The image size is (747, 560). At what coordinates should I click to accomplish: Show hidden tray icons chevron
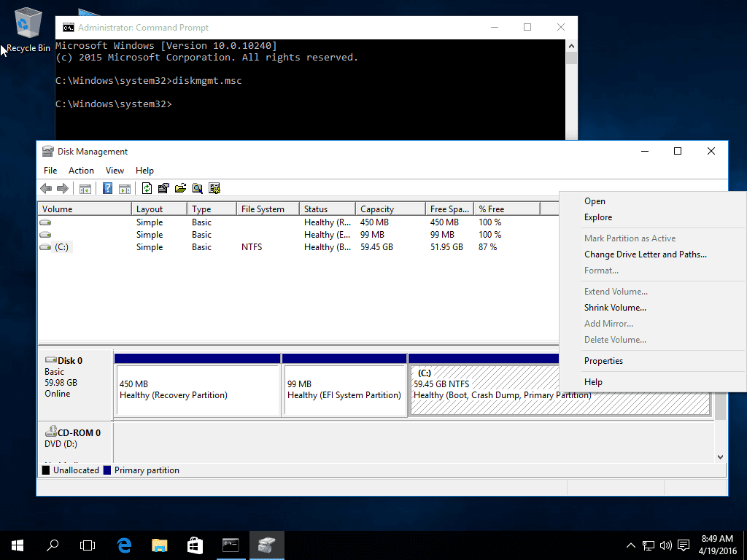[631, 545]
